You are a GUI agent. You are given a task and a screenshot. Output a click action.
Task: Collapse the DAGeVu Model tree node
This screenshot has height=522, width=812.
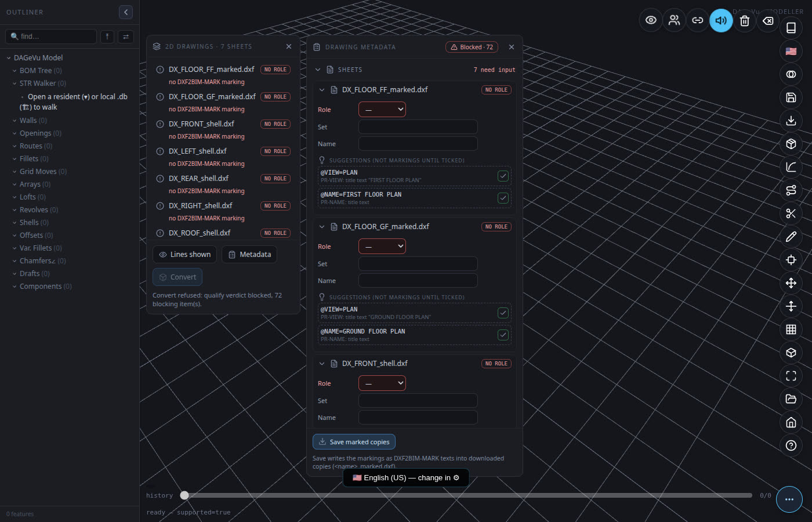[x=9, y=58]
